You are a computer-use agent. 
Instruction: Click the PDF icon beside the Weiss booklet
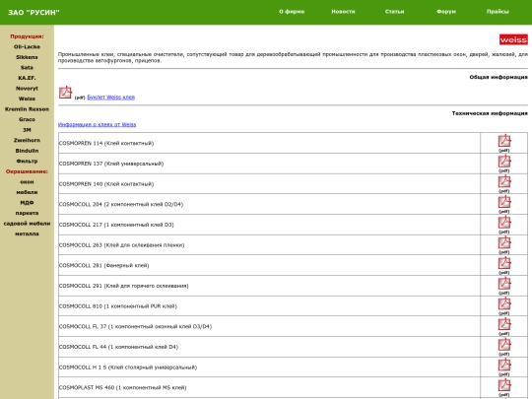(65, 93)
